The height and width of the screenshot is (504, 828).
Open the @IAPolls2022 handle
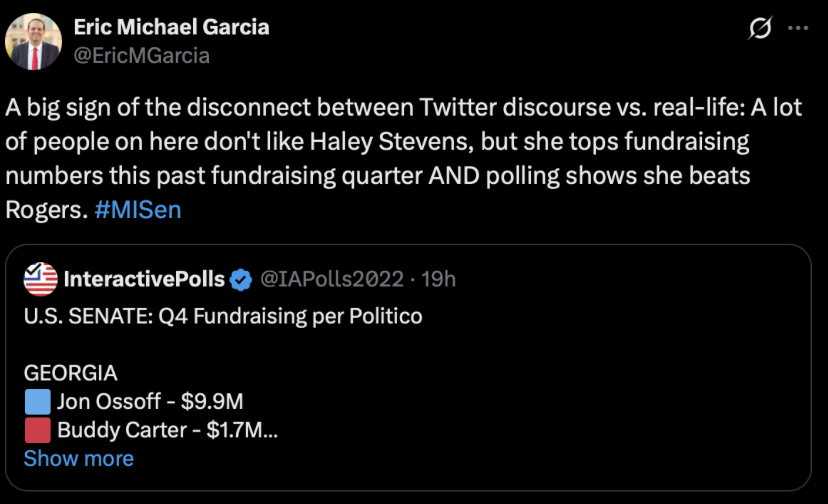coord(332,279)
